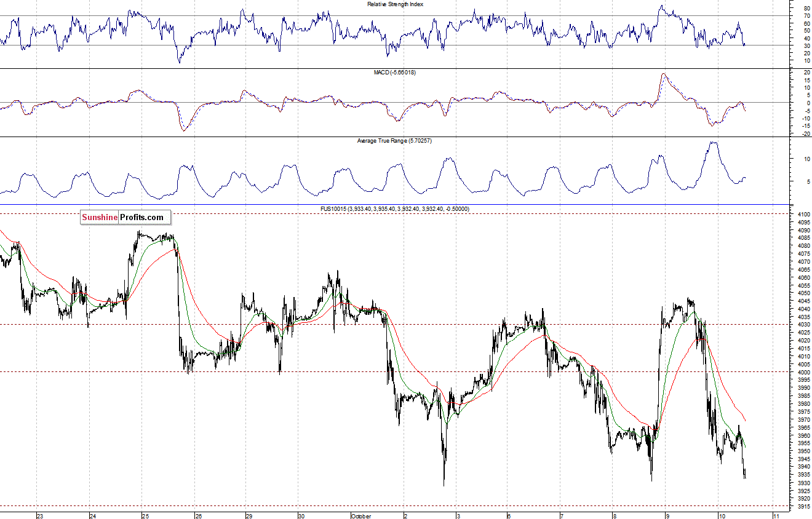Select date label 11 on time axis
The height and width of the screenshot is (519, 812).
click(x=776, y=516)
